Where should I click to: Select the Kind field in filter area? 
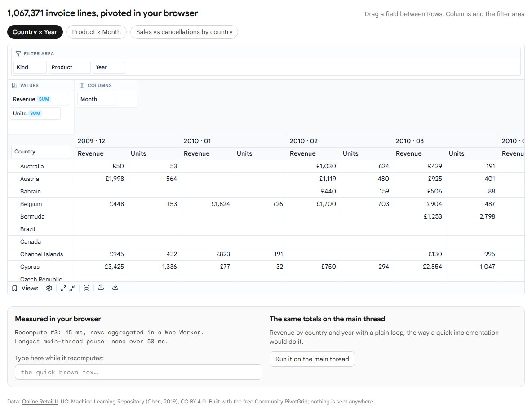point(30,67)
